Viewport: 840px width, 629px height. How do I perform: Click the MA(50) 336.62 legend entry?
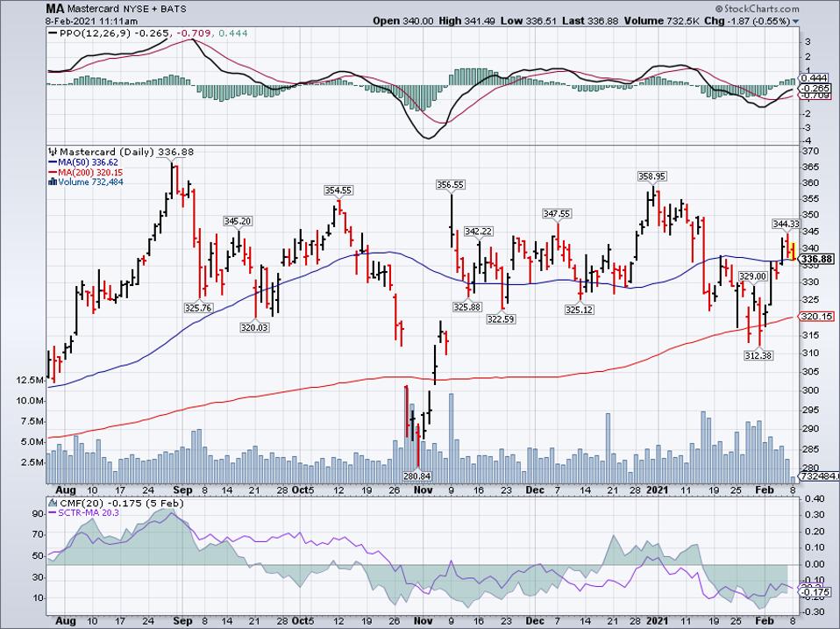coord(83,162)
